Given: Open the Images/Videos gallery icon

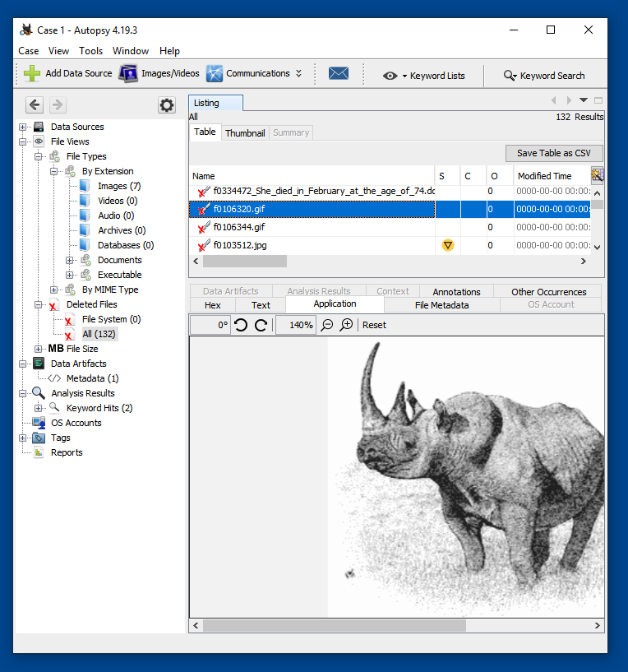Looking at the screenshot, I should point(127,74).
